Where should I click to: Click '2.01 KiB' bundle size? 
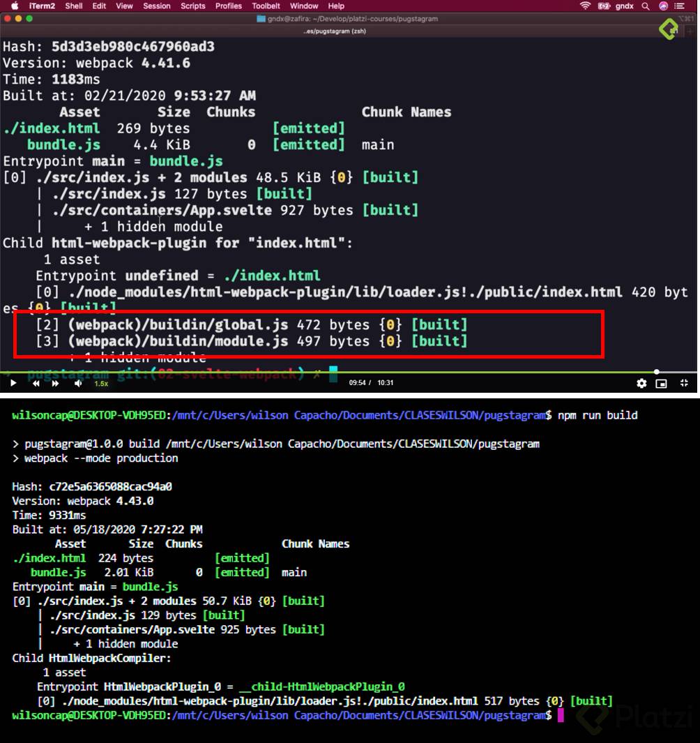pos(129,572)
